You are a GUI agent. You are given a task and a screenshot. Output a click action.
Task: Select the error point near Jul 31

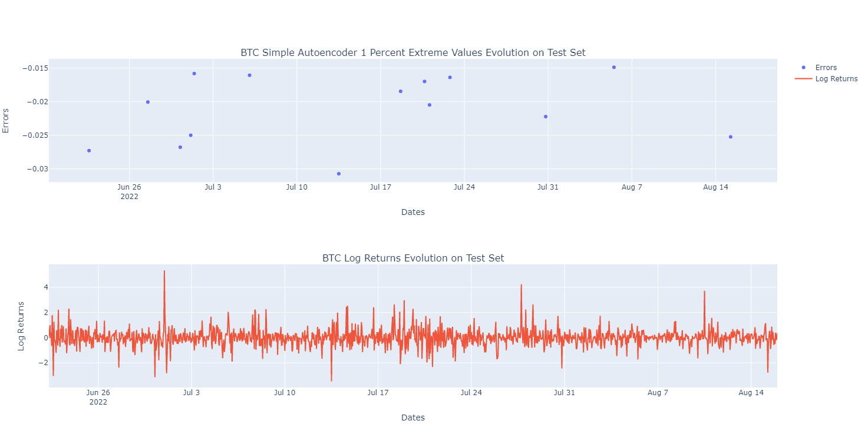point(546,117)
